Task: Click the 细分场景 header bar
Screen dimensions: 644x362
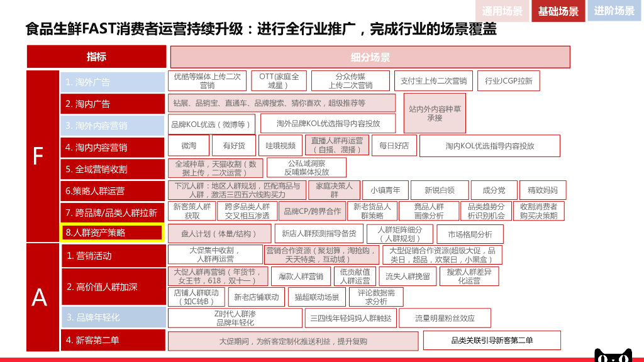Action: click(x=370, y=57)
